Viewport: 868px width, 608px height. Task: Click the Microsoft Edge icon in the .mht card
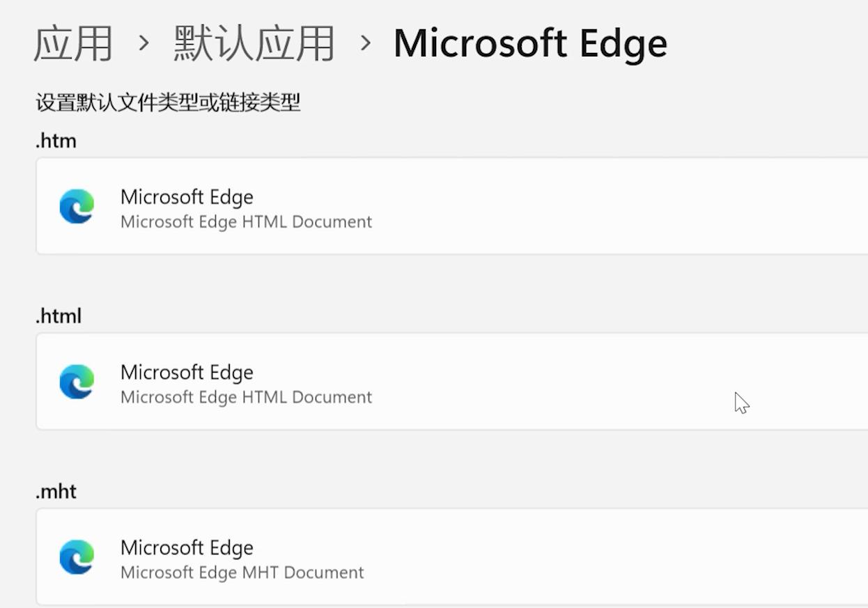pyautogui.click(x=77, y=557)
